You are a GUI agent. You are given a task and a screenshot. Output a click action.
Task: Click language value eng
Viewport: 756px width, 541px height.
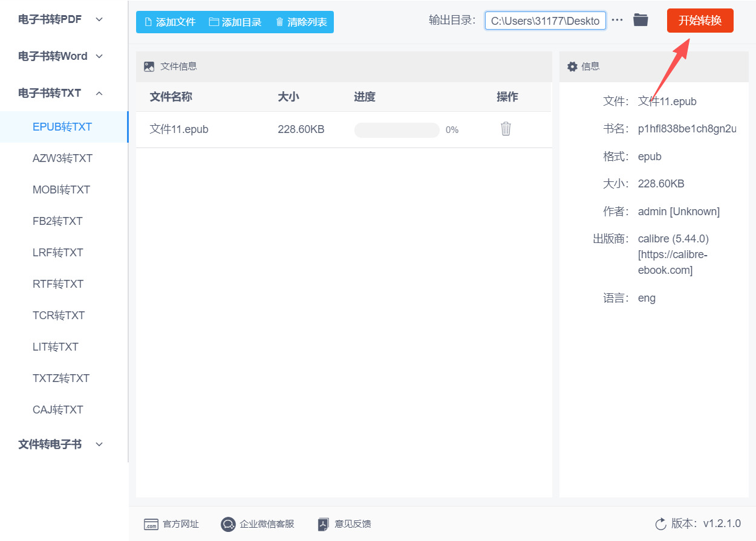(x=647, y=298)
